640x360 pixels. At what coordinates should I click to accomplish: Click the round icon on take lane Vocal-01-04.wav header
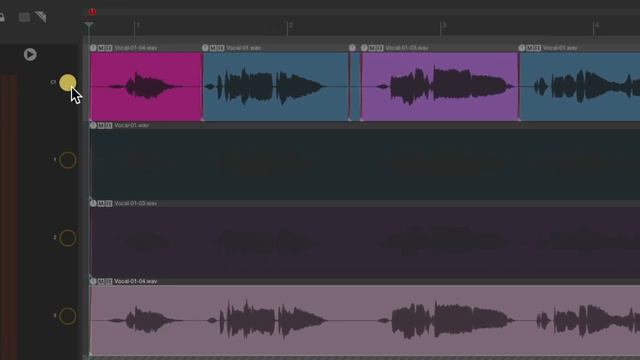[x=93, y=281]
